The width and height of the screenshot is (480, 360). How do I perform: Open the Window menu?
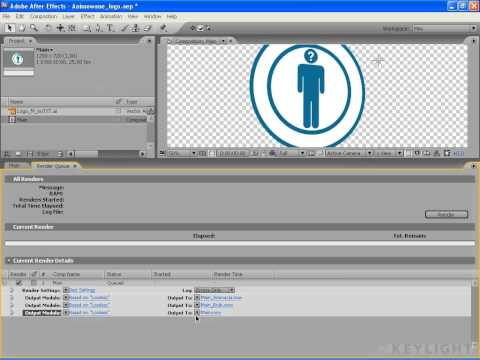click(x=152, y=16)
